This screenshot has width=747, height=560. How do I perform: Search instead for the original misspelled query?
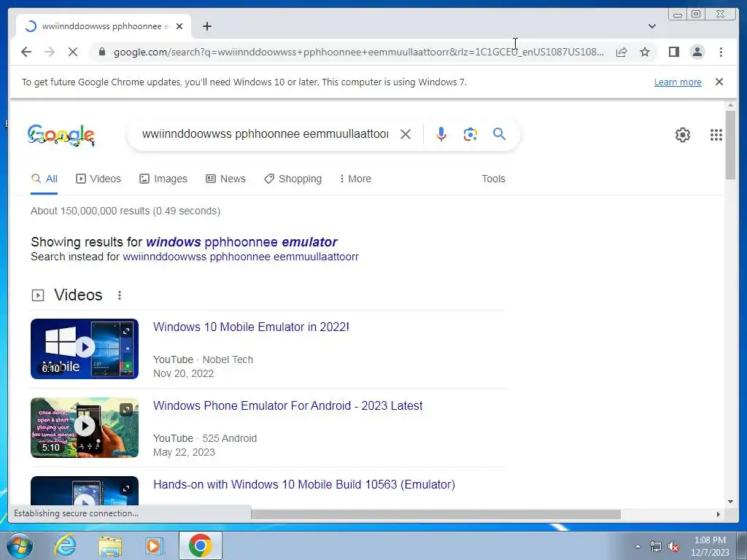(241, 257)
